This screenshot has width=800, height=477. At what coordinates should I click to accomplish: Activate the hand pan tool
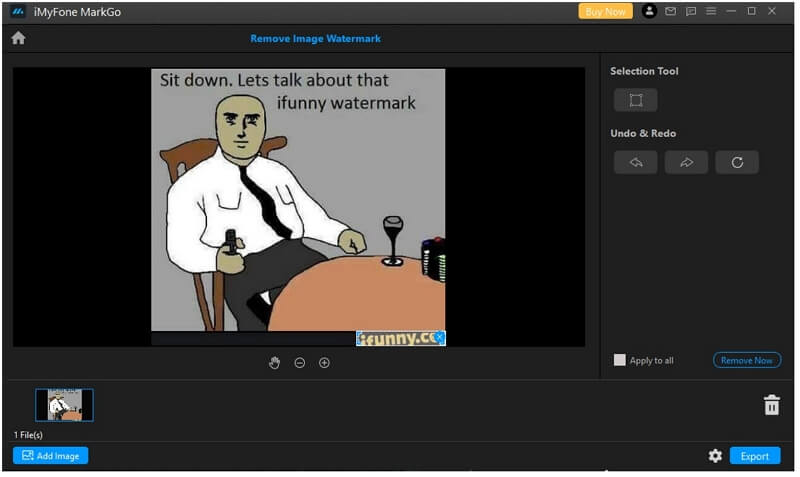coord(276,364)
